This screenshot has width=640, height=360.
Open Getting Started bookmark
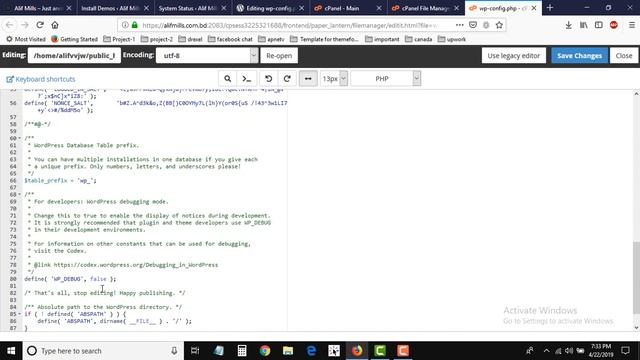pyautogui.click(x=75, y=39)
